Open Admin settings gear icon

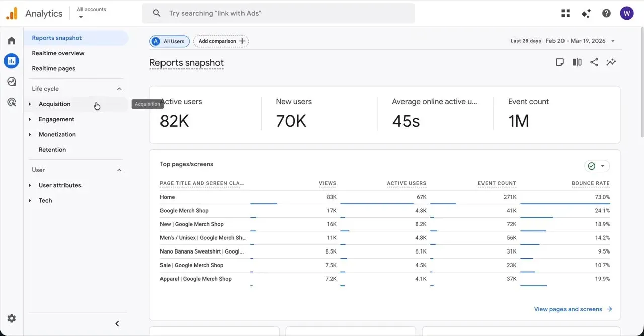(x=12, y=318)
